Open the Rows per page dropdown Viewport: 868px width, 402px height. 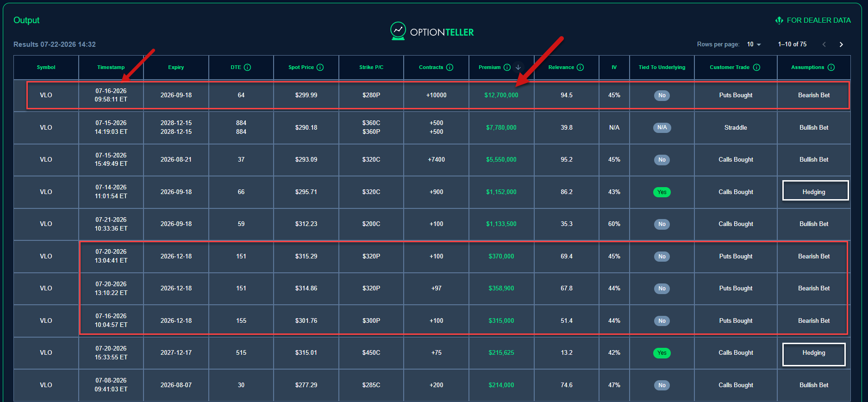point(754,44)
